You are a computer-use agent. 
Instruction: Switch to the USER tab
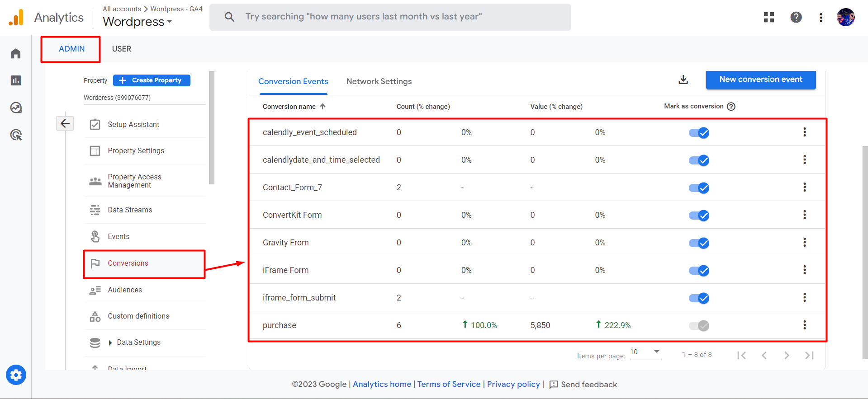point(121,49)
